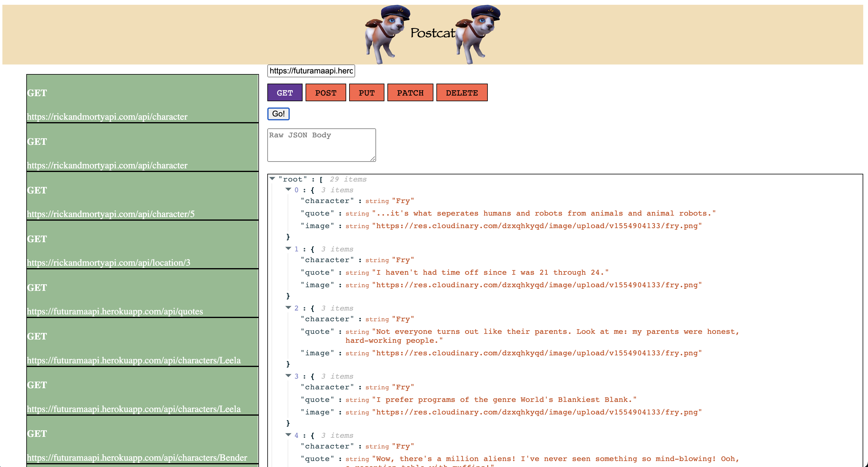Collapse JSON item 1 disclosure triangle

[288, 249]
